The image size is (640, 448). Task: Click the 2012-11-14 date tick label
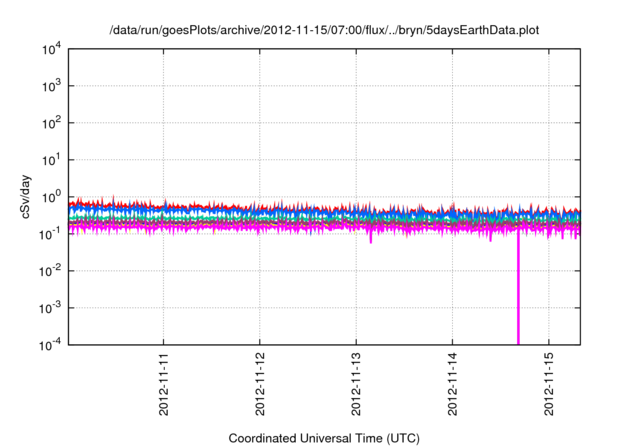(452, 384)
